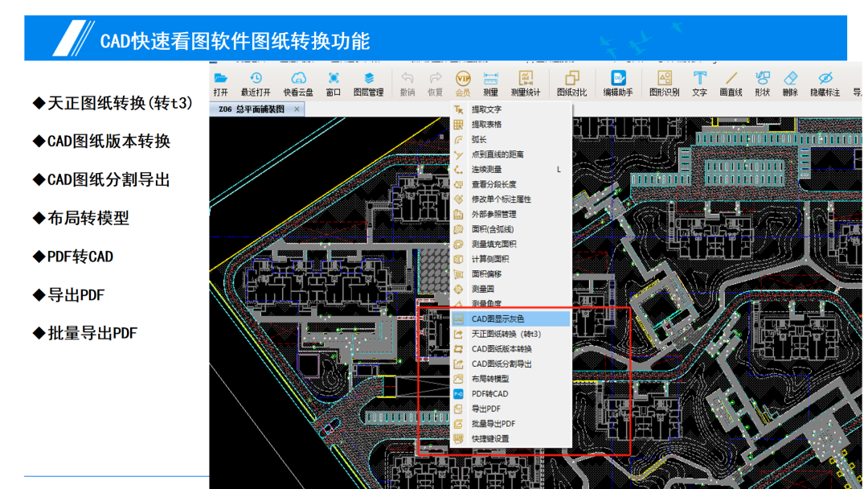Click the 打开 (Open) icon
868x489 pixels.
click(221, 83)
